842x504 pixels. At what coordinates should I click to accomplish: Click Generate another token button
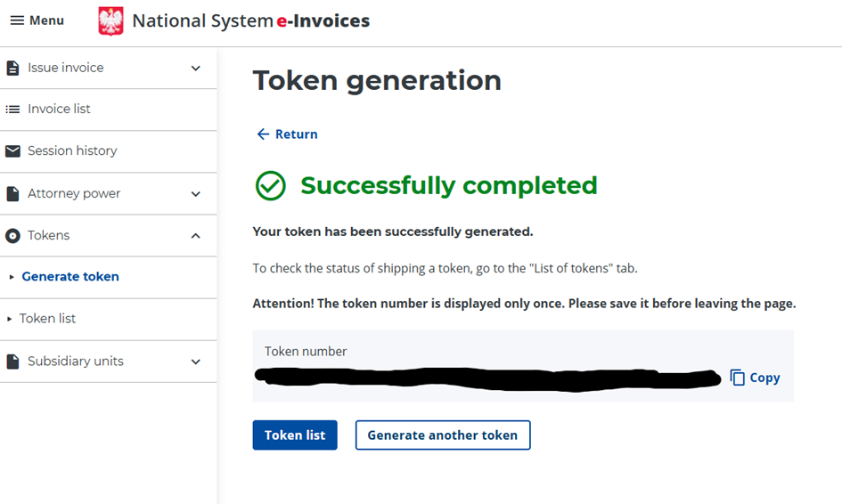pos(442,435)
